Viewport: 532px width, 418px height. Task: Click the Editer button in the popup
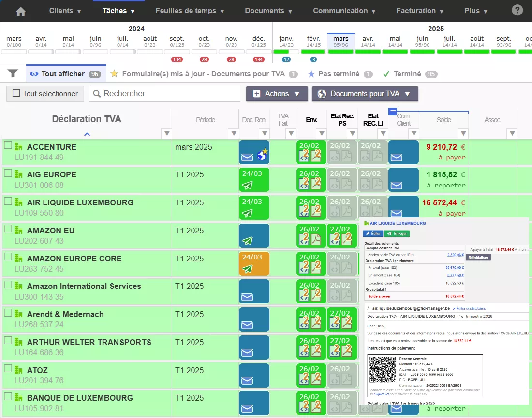point(373,233)
